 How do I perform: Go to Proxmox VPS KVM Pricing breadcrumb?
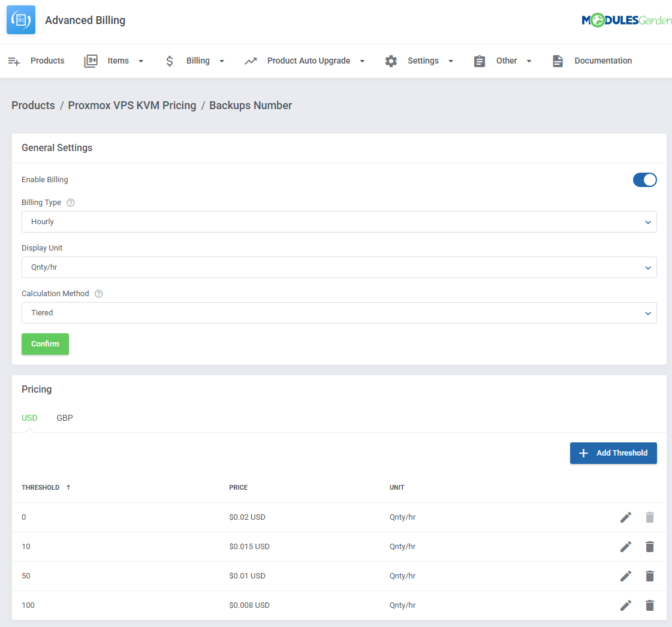pyautogui.click(x=132, y=105)
